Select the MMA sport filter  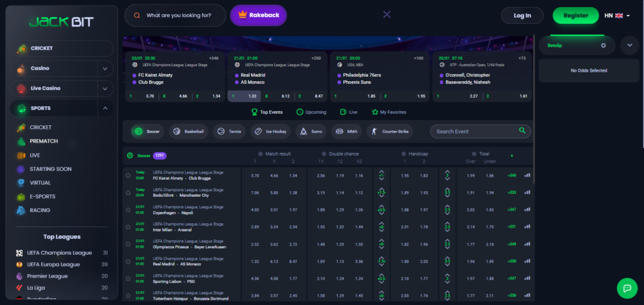pyautogui.click(x=347, y=131)
